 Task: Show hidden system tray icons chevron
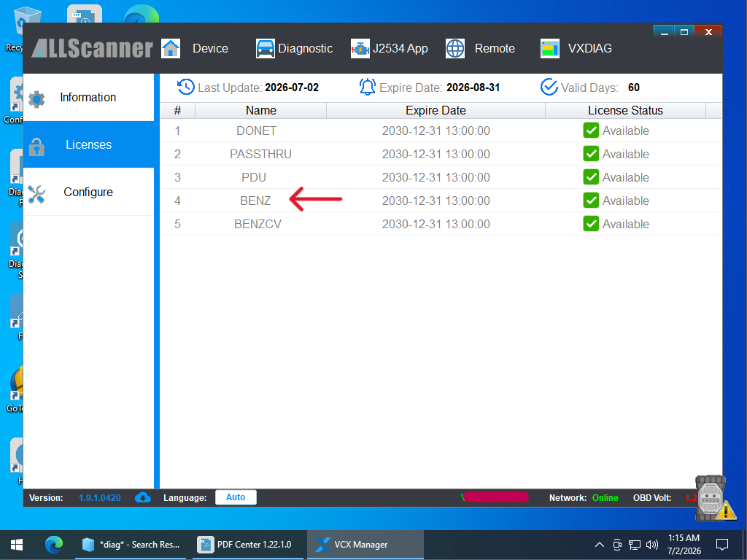tap(600, 545)
